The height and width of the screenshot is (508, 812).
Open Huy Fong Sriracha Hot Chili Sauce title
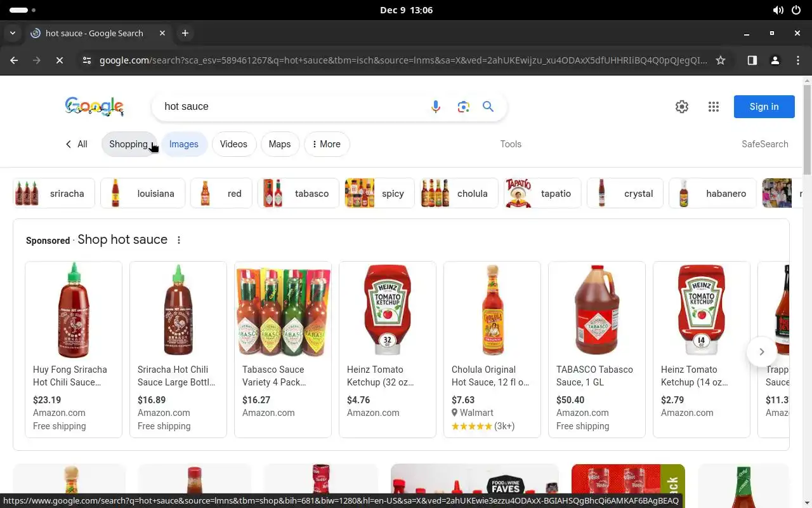click(70, 376)
